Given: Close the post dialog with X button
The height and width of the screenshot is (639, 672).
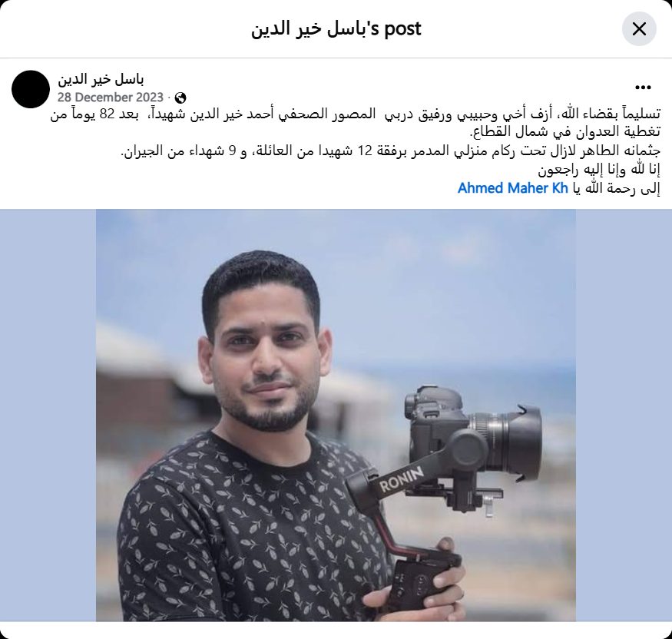Looking at the screenshot, I should tap(639, 28).
